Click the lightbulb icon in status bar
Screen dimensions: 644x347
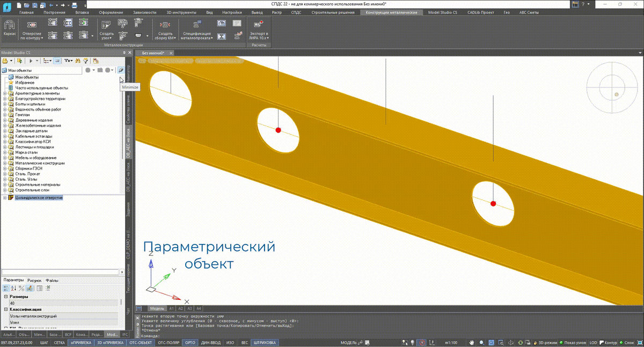[x=412, y=342]
